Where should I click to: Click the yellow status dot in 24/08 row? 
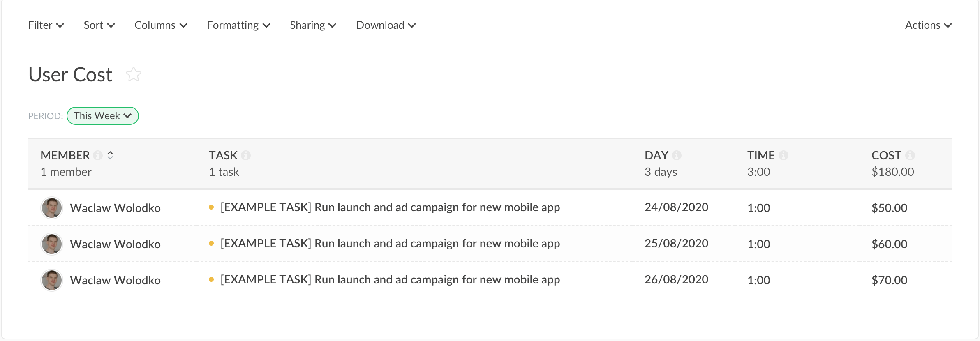click(211, 207)
